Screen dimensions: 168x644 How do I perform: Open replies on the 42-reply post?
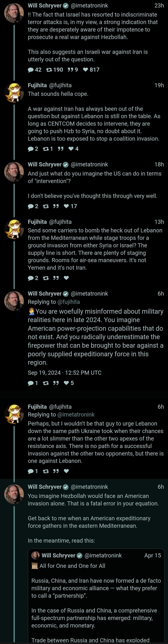click(x=31, y=70)
